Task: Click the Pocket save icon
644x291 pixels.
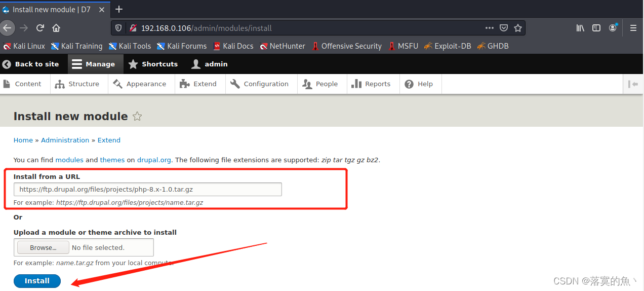Action: pos(504,28)
